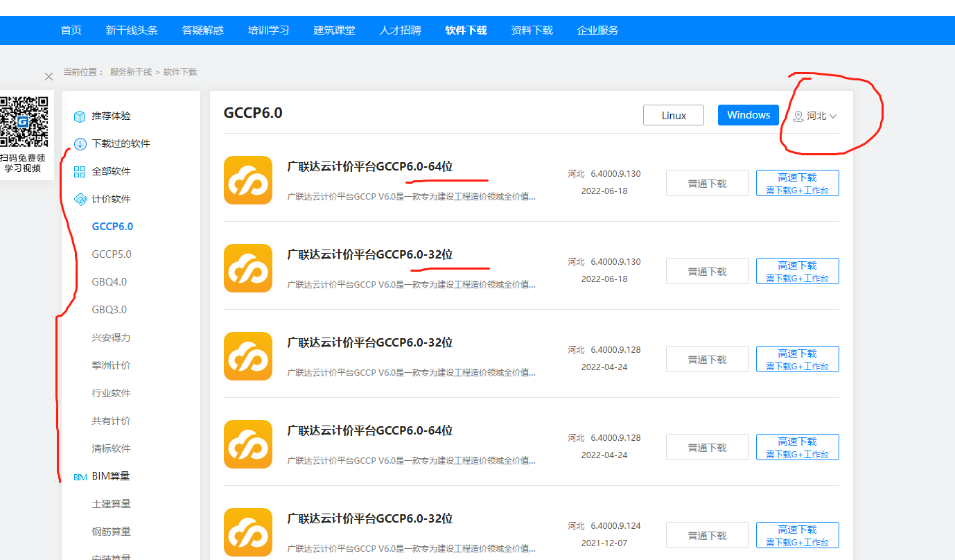Screen dimensions: 955x560
Task: Click 高速下载 for 64位 version 6.4000.9.128
Action: coord(798,448)
